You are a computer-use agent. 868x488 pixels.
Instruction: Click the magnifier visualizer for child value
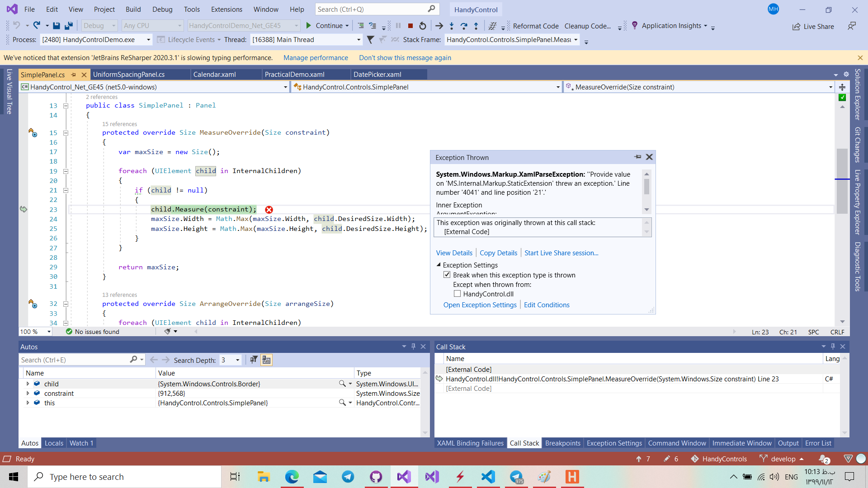pos(342,384)
